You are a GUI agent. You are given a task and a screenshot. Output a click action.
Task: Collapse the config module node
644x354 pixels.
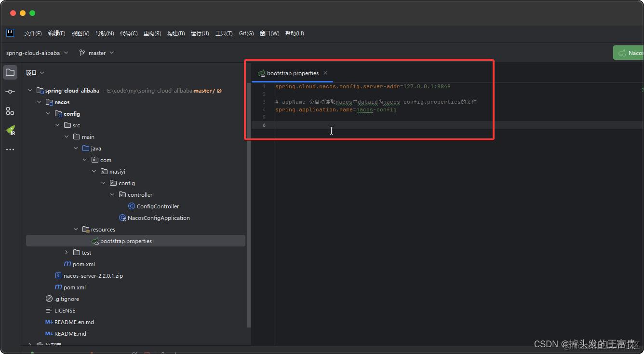(48, 114)
